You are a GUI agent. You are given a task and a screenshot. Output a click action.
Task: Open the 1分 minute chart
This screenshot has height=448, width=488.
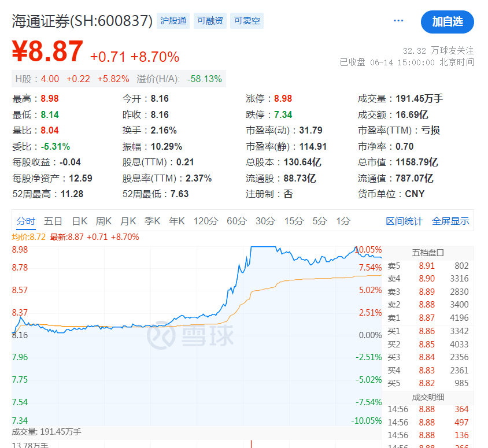tap(343, 221)
